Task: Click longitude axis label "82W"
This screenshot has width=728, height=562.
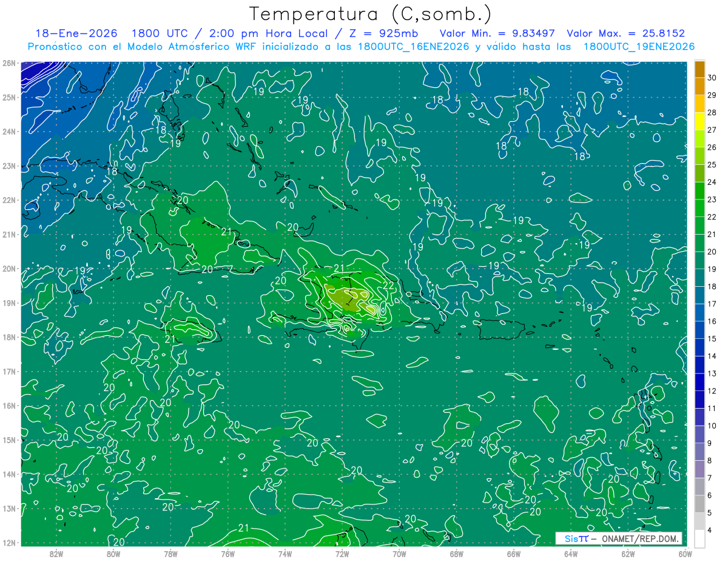Action: coord(56,554)
